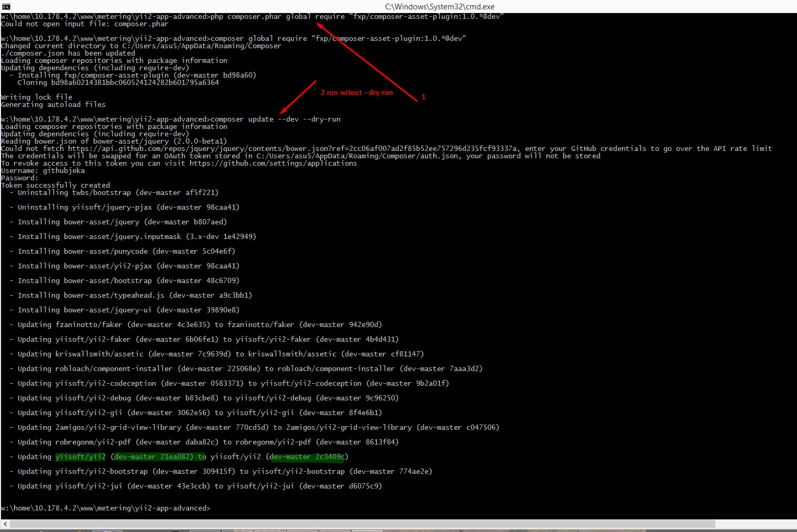Click the "Updating yiisoft/yii2-faker" line
Screen dimensions: 797x532
click(x=209, y=339)
